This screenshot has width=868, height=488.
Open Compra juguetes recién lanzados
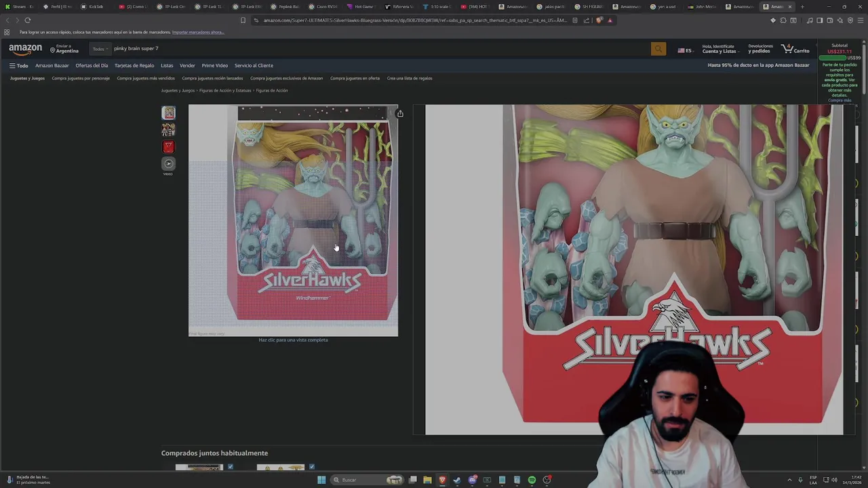click(212, 78)
